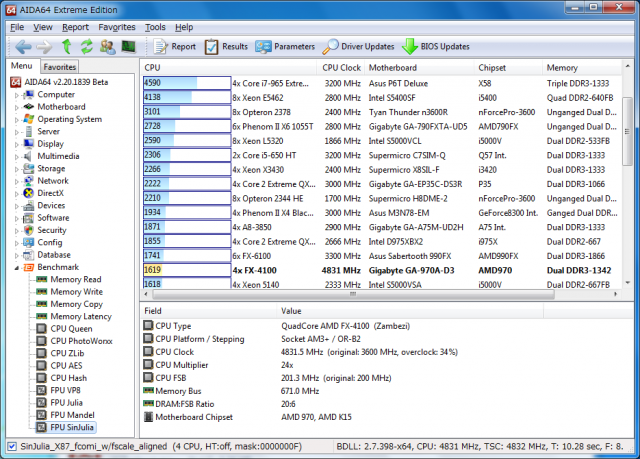This screenshot has width=640, height=459.
Task: Open the Help menu
Action: pyautogui.click(x=184, y=27)
